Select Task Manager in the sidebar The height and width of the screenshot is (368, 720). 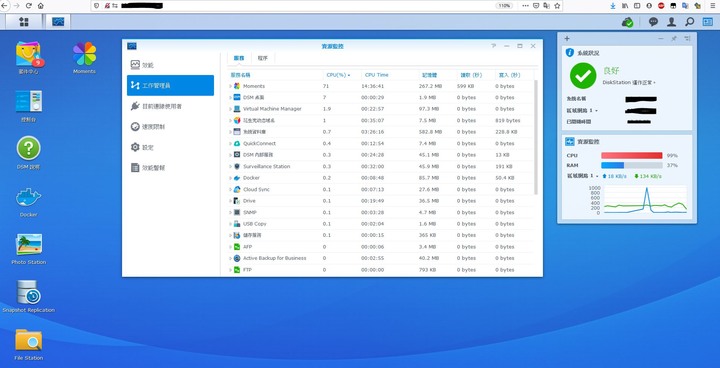(170, 85)
